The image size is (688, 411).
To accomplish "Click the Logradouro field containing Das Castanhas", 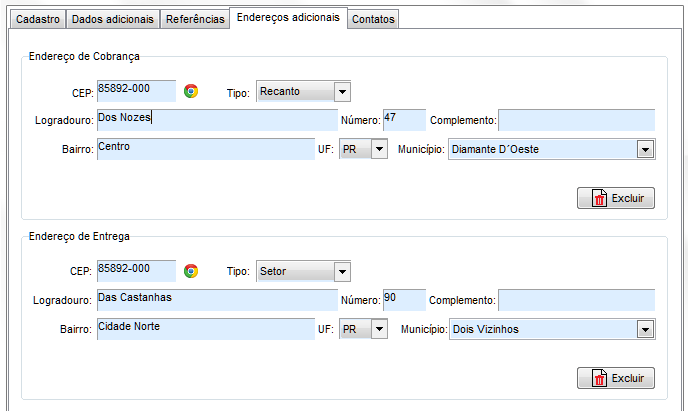I will point(216,300).
